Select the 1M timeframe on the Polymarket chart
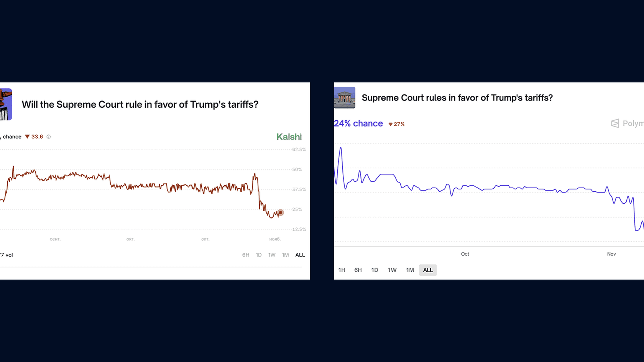 [410, 270]
